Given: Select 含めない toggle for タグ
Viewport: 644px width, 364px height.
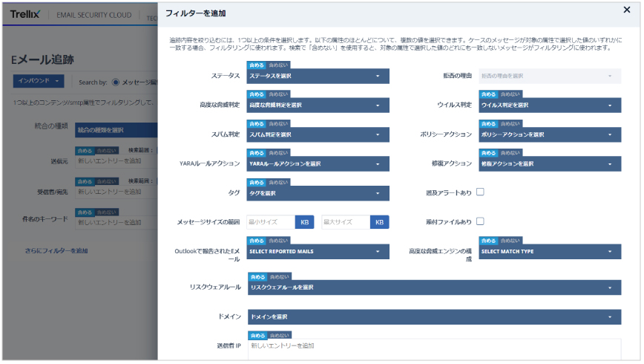Looking at the screenshot, I should click(278, 182).
